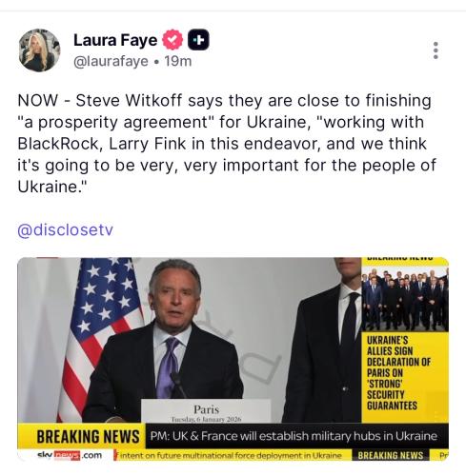Screen dimensions: 466x476
Task: Click the Declaration of Paris sidebar headline
Action: [398, 373]
